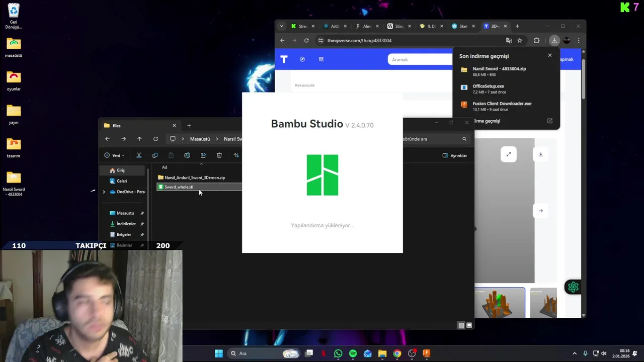Switch to large icons view in Explorer
This screenshot has height=362, width=644.
click(x=469, y=325)
